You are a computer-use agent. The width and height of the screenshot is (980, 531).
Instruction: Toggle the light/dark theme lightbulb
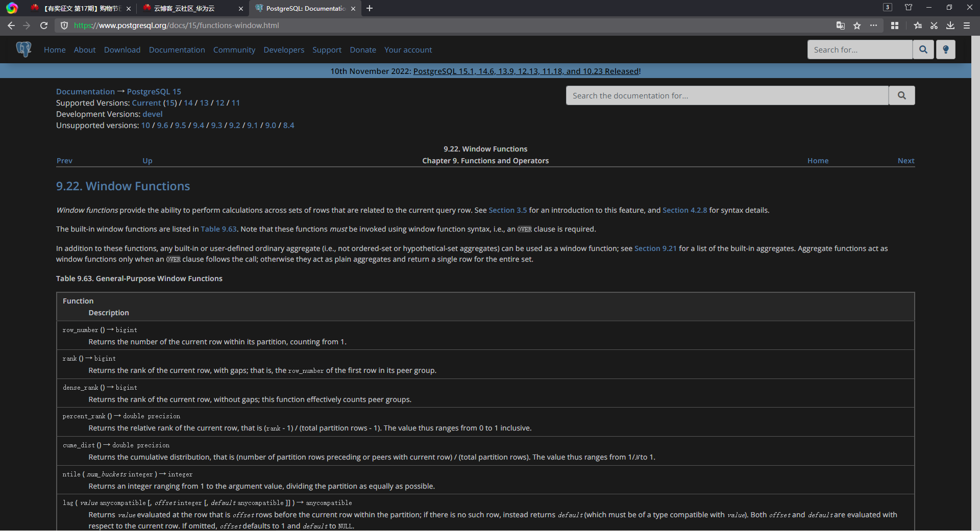946,49
